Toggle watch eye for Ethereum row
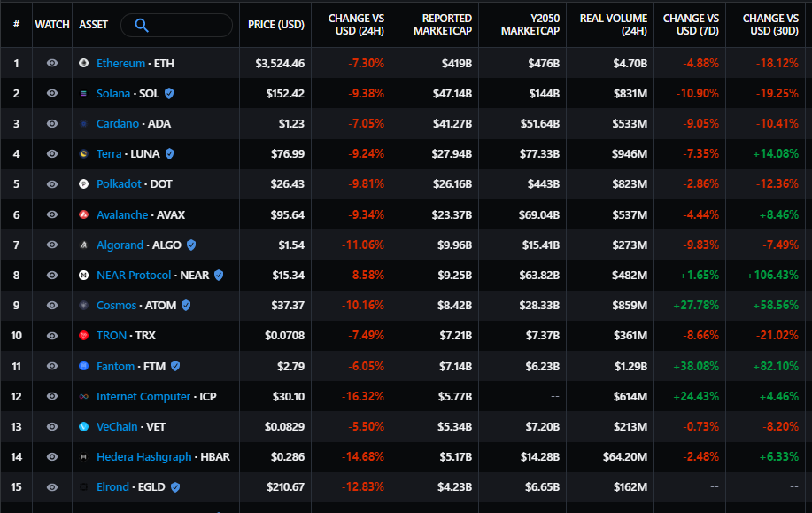Viewport: 812px width, 513px height. click(51, 63)
